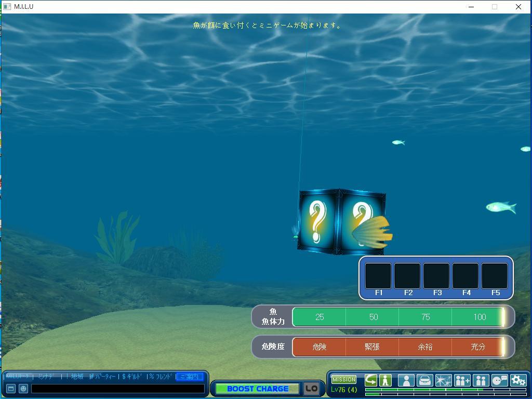
Task: Open the two-person party icon
Action: [481, 380]
